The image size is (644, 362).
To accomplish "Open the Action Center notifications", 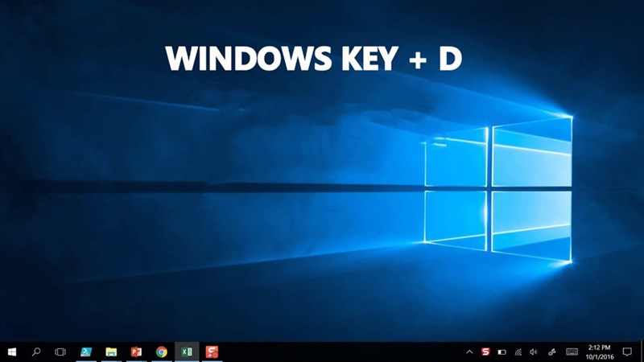I will [x=627, y=352].
